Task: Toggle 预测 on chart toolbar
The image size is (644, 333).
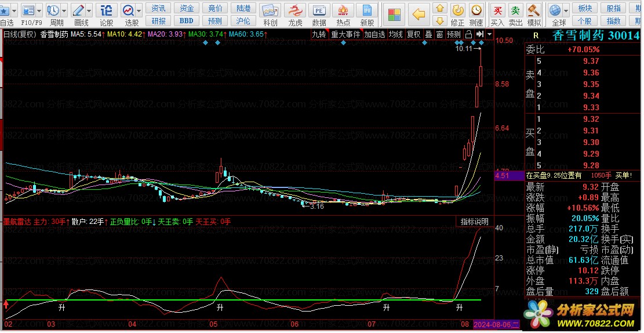Action: tap(454, 35)
